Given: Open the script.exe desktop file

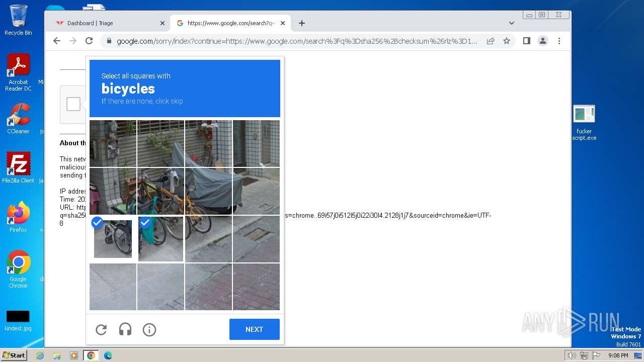Looking at the screenshot, I should 584,123.
